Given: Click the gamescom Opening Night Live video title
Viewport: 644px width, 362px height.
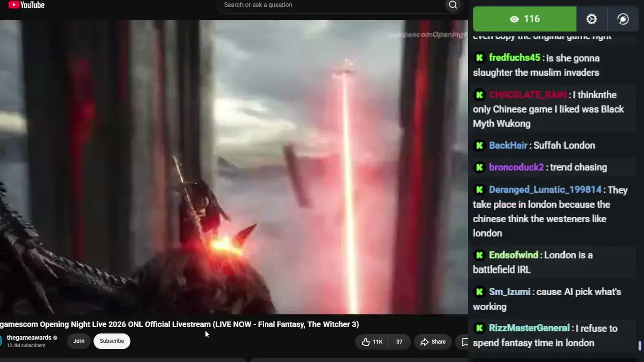Looking at the screenshot, I should pyautogui.click(x=180, y=324).
